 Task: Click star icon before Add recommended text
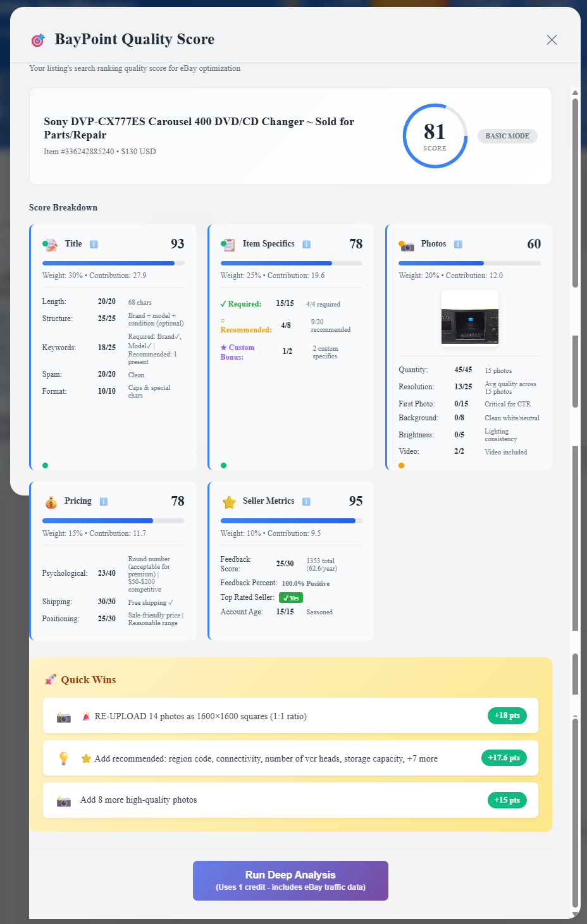click(86, 758)
